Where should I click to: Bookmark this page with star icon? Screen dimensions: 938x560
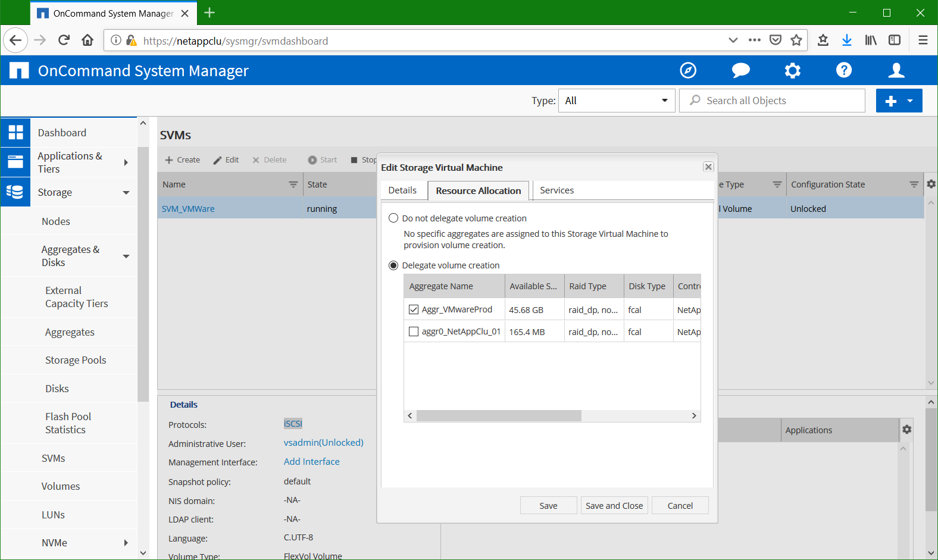click(796, 40)
